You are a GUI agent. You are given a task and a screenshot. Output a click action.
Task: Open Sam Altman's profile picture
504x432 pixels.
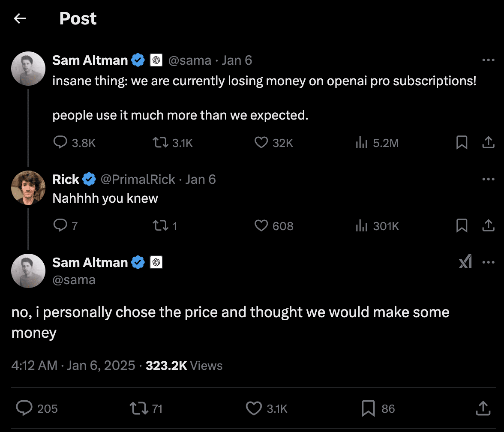[x=28, y=69]
